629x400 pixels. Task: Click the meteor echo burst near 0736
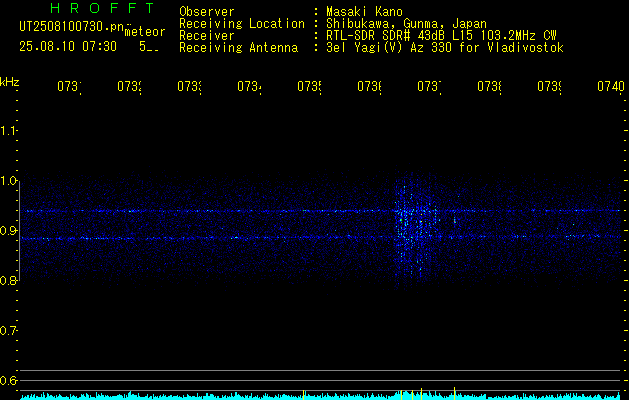(417, 229)
